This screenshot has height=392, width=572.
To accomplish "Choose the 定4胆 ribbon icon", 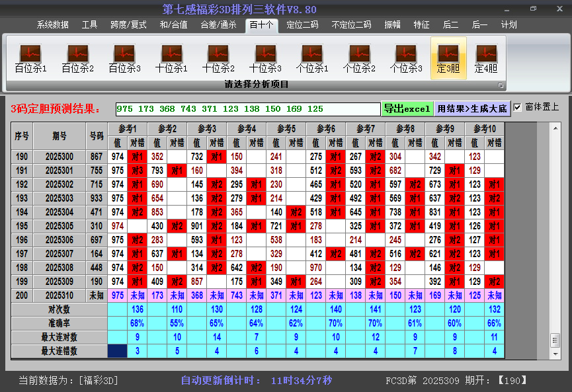I will (486, 58).
